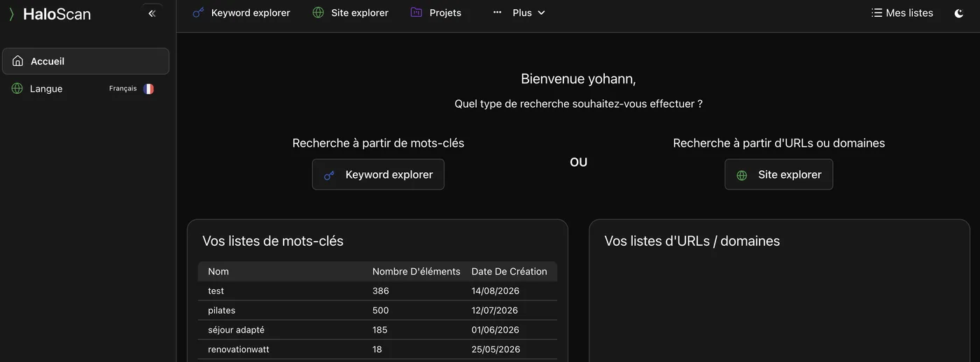The image size is (980, 362).
Task: Click the HaloScan logo
Action: [x=50, y=14]
